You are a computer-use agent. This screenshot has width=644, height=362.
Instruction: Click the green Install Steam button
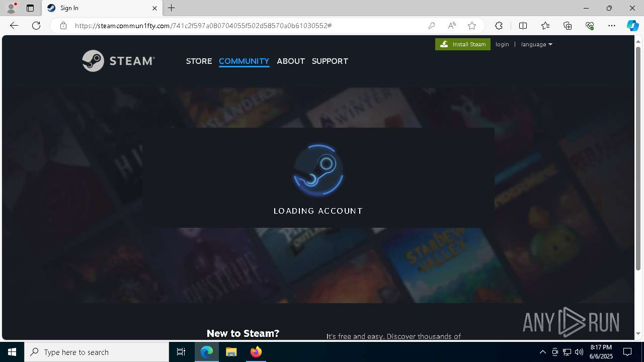463,44
